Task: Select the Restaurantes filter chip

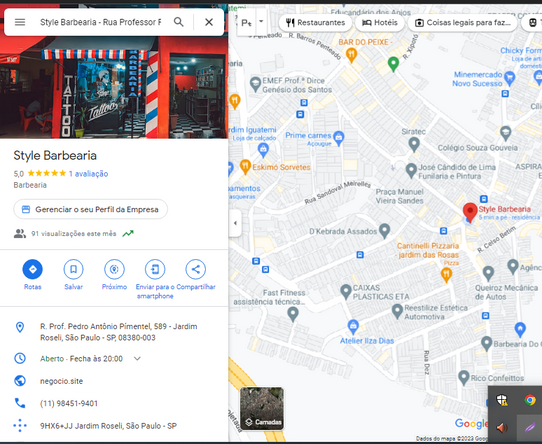Action: coord(316,23)
